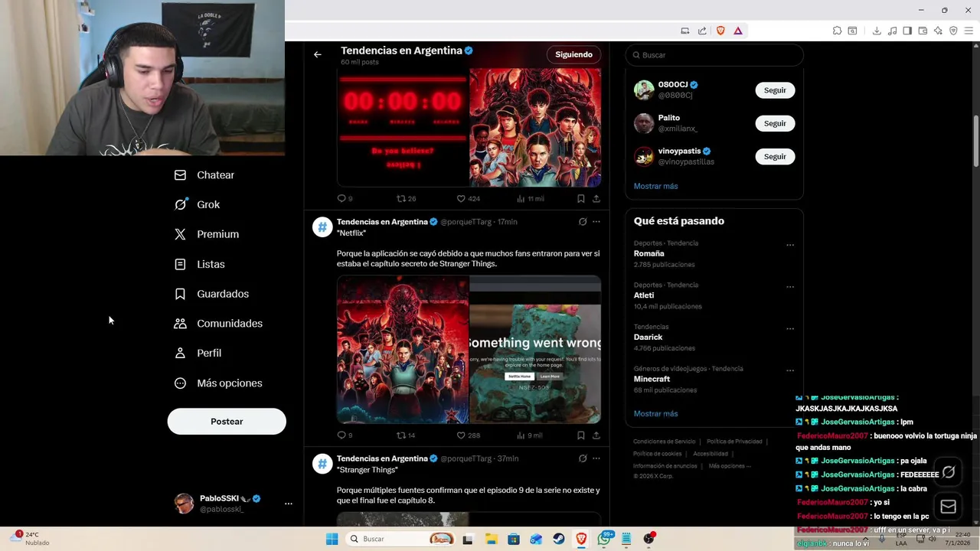This screenshot has height=551, width=980.
Task: Open Brave extensions puzzle icon
Action: coord(837,31)
